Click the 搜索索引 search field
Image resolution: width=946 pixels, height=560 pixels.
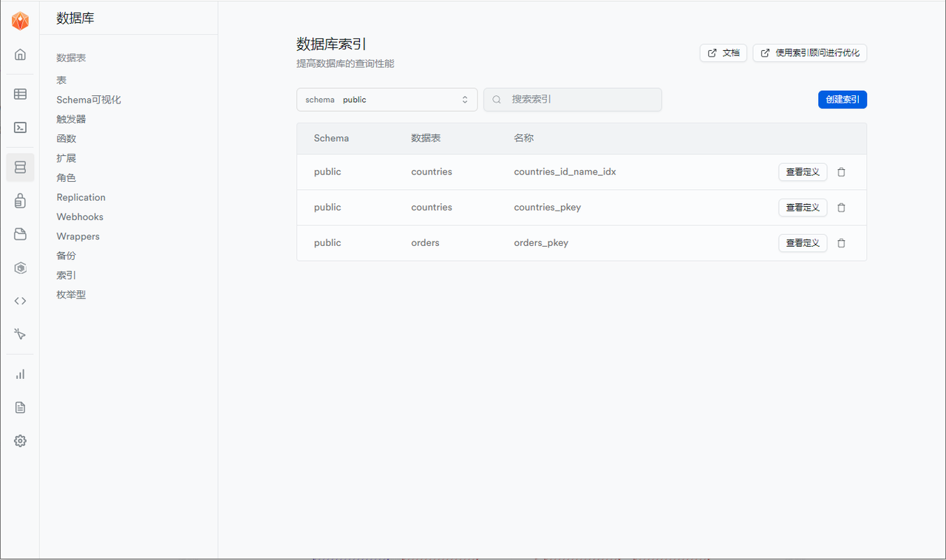coord(573,99)
